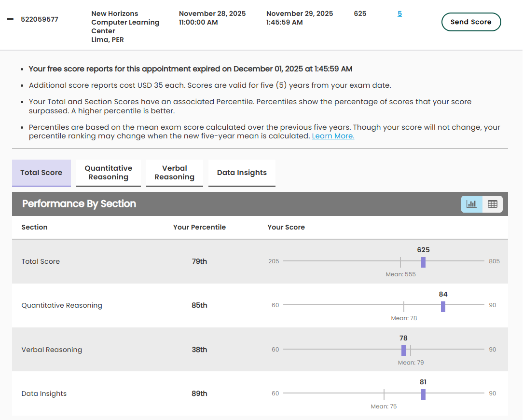Image resolution: width=523 pixels, height=420 pixels.
Task: Switch to the Quantitative Reasoning tab
Action: [x=109, y=173]
